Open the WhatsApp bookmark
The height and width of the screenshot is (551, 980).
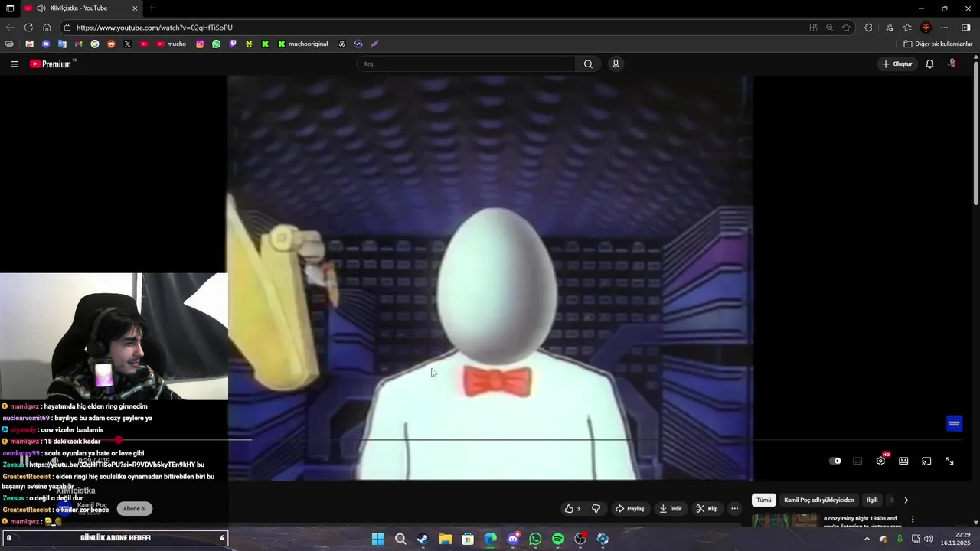tap(217, 44)
